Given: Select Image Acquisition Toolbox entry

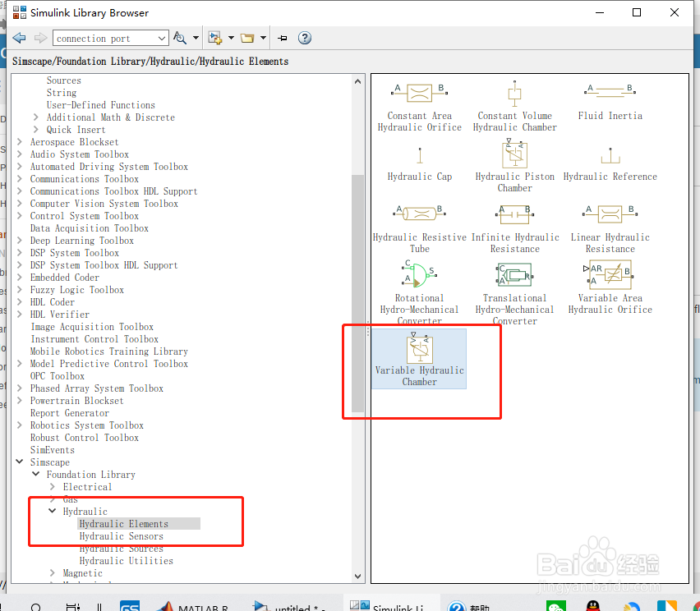Looking at the screenshot, I should pos(92,327).
